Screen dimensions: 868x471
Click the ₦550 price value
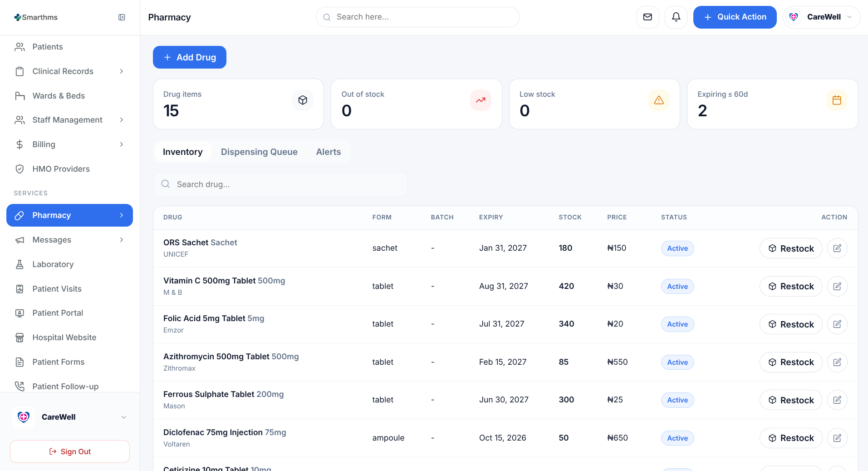tap(618, 362)
